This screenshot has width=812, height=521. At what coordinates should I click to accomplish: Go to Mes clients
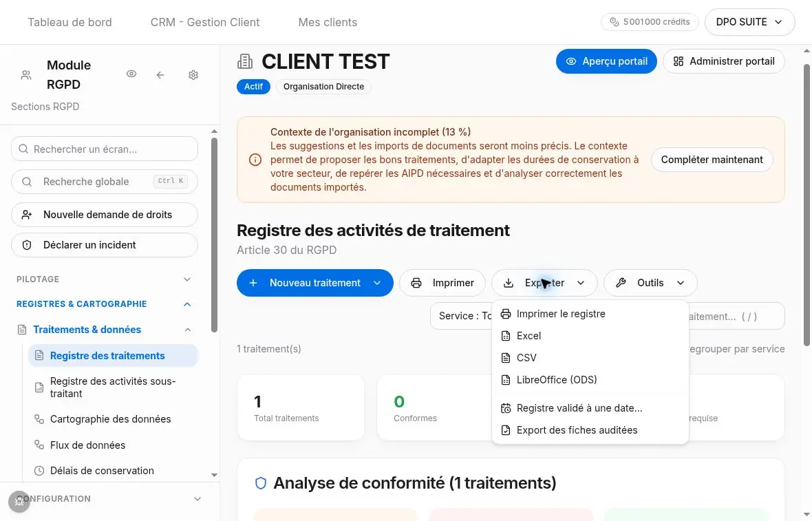tap(328, 22)
